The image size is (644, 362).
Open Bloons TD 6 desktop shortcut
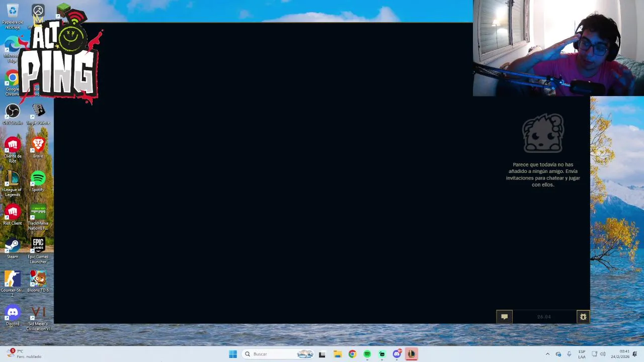[38, 282]
